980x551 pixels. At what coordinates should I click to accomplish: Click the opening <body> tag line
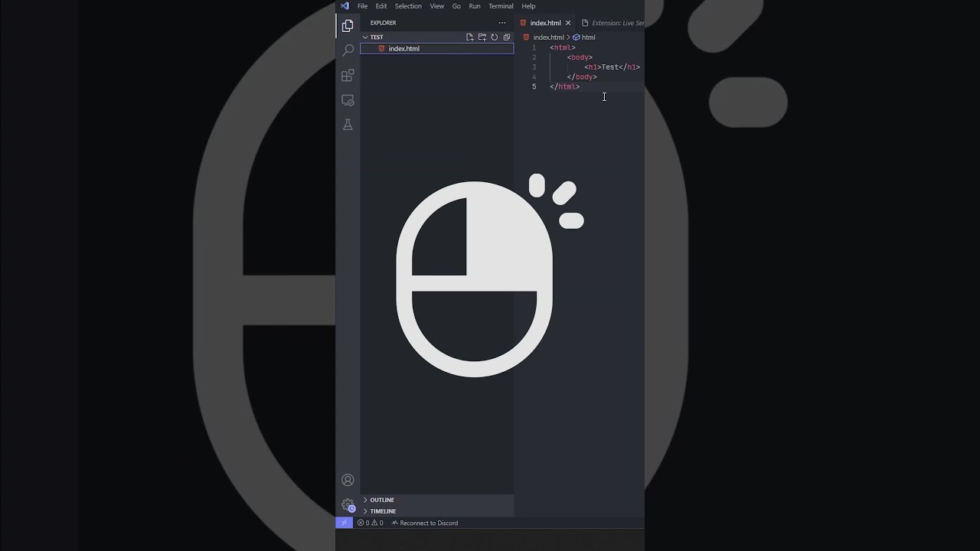pos(580,57)
